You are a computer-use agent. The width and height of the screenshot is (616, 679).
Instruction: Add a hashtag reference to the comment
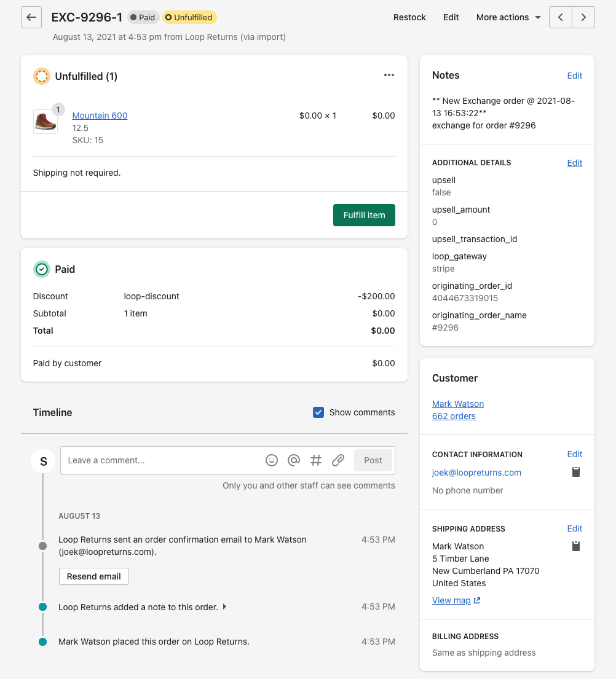pos(316,460)
